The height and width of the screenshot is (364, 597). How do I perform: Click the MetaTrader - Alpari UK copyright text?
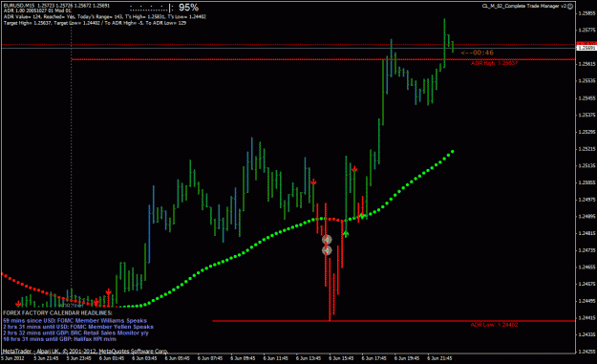(x=85, y=351)
